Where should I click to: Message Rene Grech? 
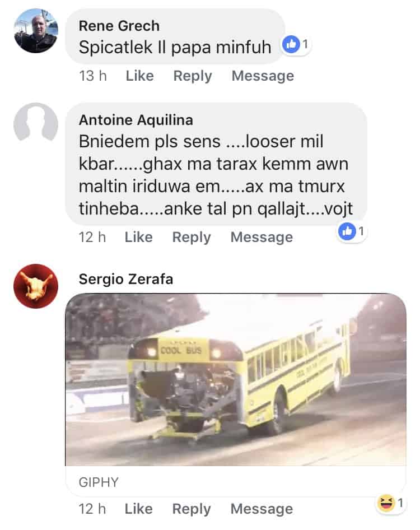(263, 76)
